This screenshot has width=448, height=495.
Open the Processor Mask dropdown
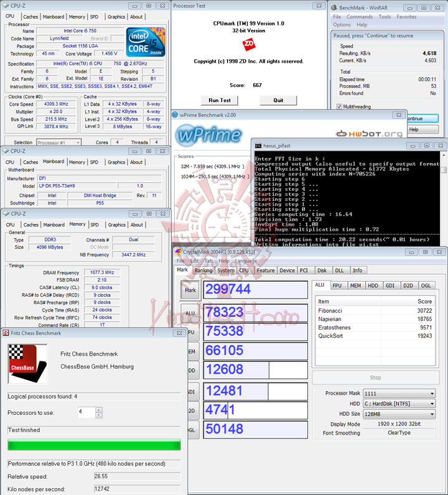coord(399,394)
